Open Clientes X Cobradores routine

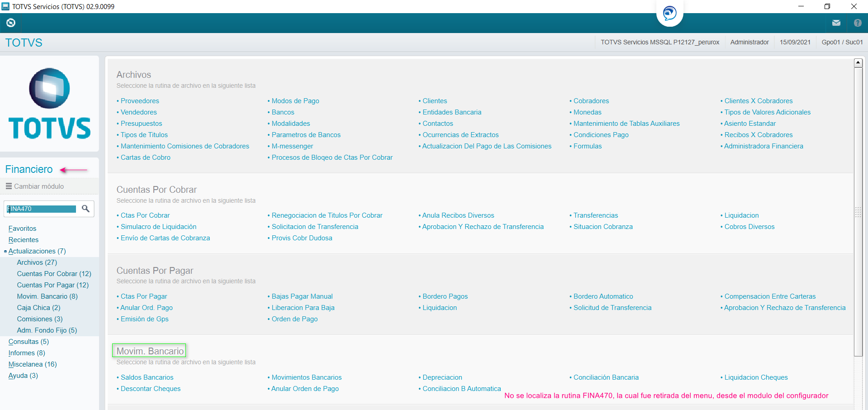[x=759, y=101]
